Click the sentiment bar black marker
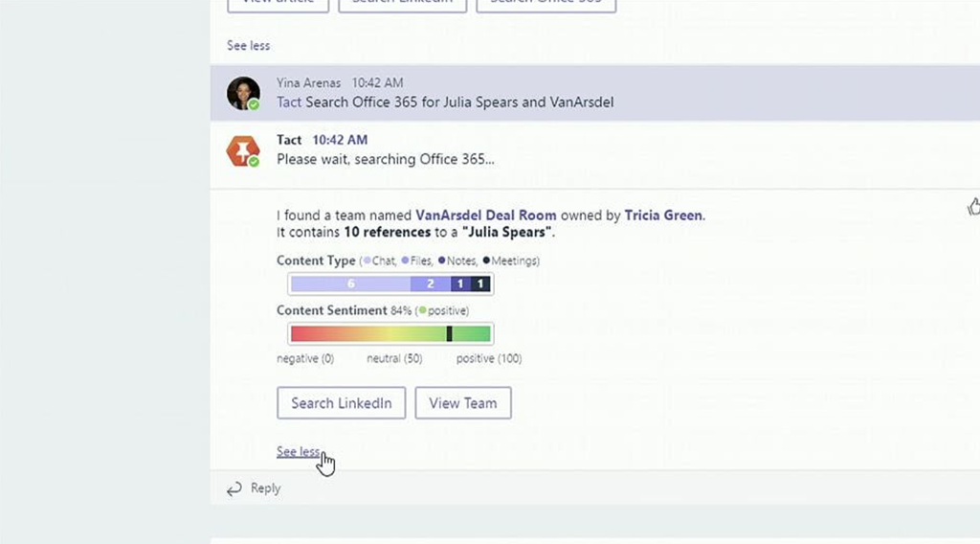 coord(449,334)
